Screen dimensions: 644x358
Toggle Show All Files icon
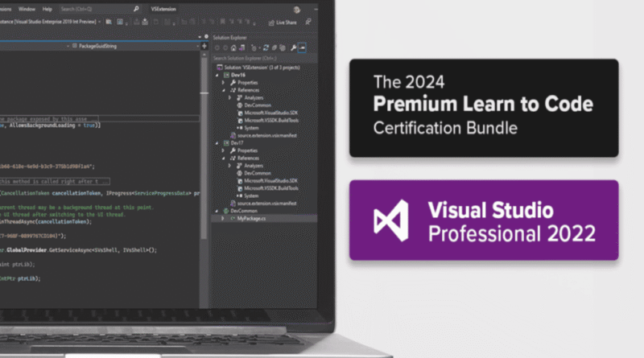283,48
